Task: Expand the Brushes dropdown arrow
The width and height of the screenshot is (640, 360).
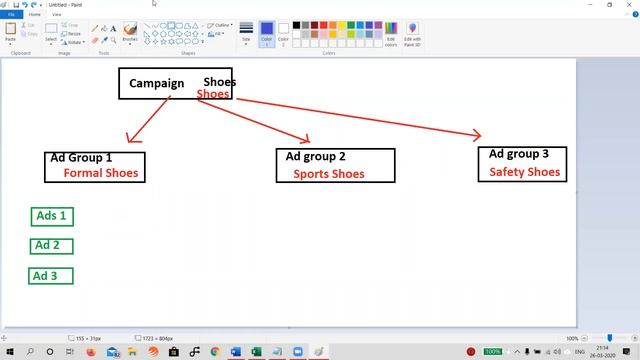Action: pos(130,43)
